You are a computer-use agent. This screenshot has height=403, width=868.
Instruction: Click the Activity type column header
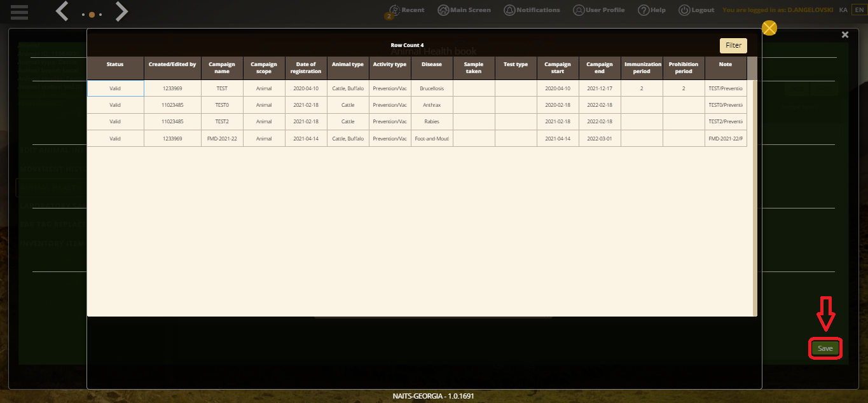pos(390,68)
